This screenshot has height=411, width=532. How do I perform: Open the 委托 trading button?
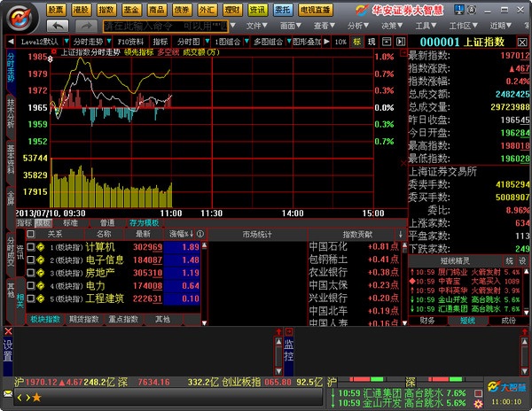(283, 10)
